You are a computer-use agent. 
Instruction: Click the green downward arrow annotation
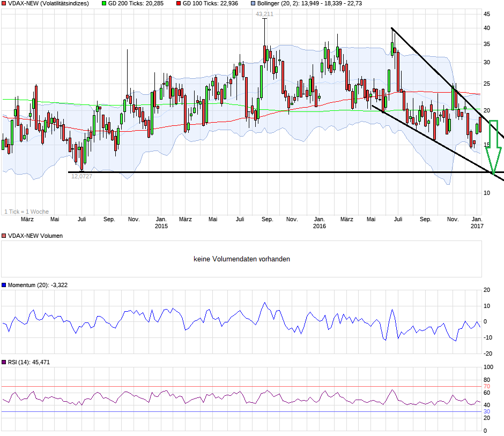tap(495, 146)
